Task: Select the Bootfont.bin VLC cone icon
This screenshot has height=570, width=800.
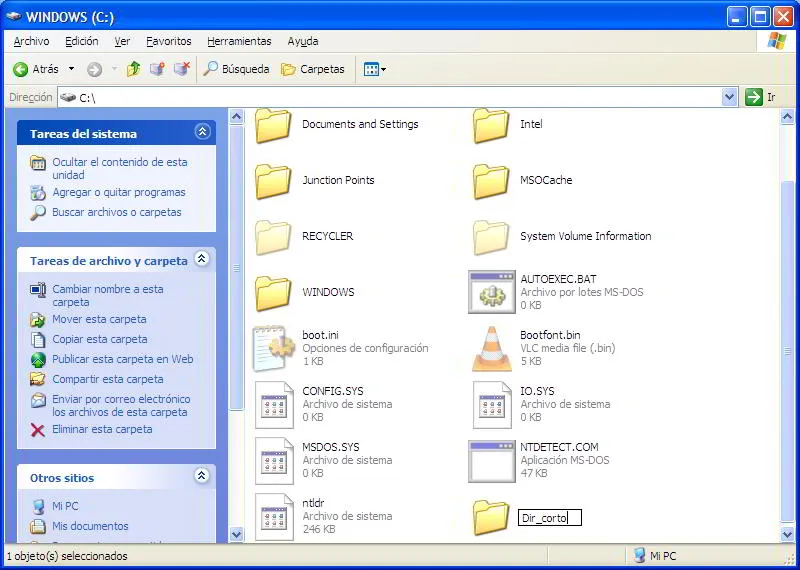Action: point(492,349)
